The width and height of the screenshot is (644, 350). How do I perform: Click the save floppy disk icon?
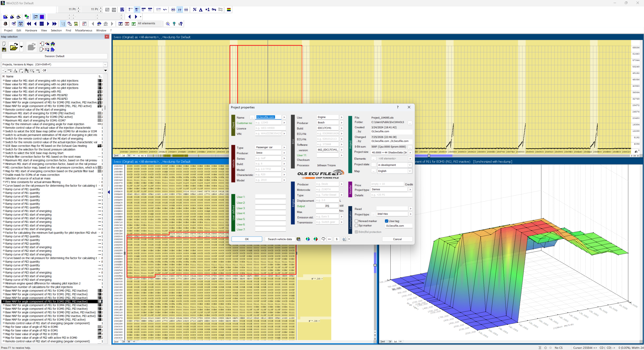[4, 50]
